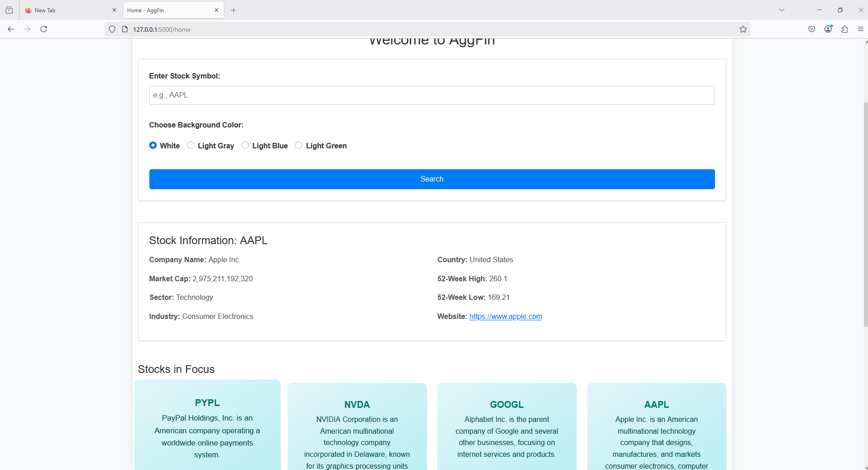Open the Firefox account icon
This screenshot has width=868, height=470.
click(828, 29)
